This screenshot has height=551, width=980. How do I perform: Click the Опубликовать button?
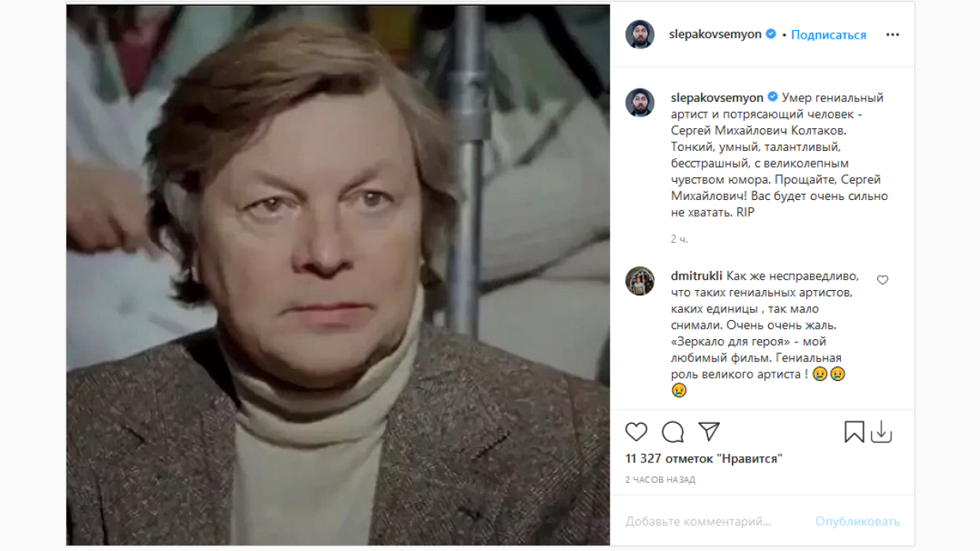click(x=857, y=522)
